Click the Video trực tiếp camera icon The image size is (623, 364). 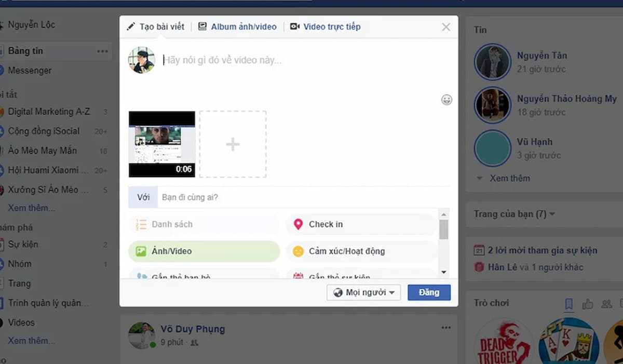point(294,26)
